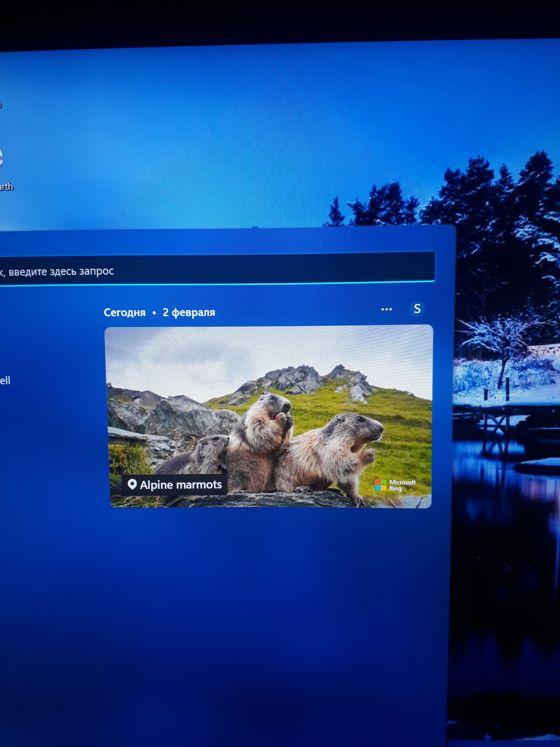This screenshot has width=560, height=747.
Task: Click the Сегодня heading
Action: [x=125, y=313]
